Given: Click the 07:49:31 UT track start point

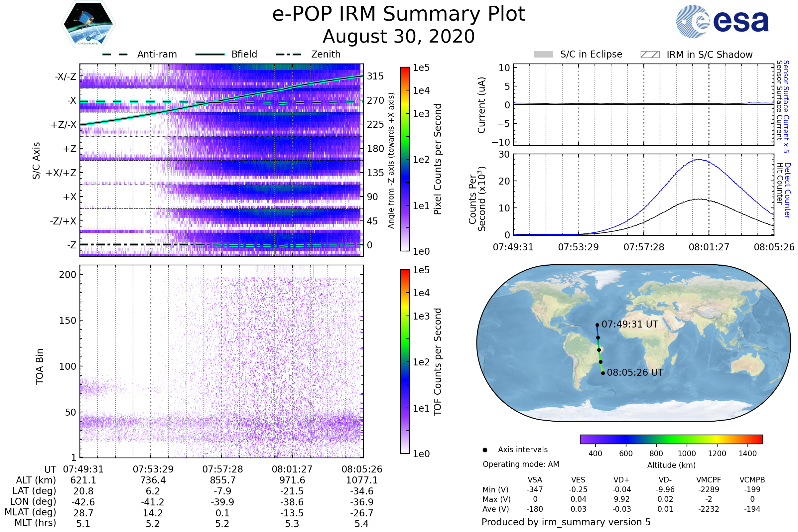Looking at the screenshot, I should [597, 325].
